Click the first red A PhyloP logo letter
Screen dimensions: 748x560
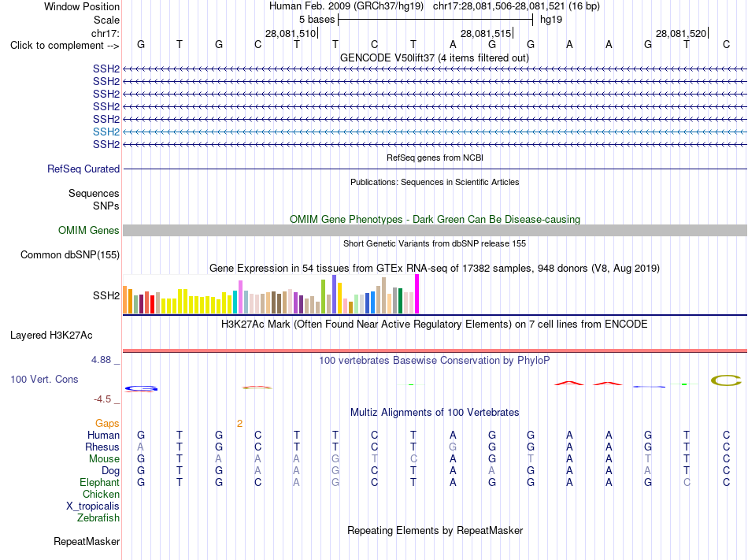coord(569,383)
